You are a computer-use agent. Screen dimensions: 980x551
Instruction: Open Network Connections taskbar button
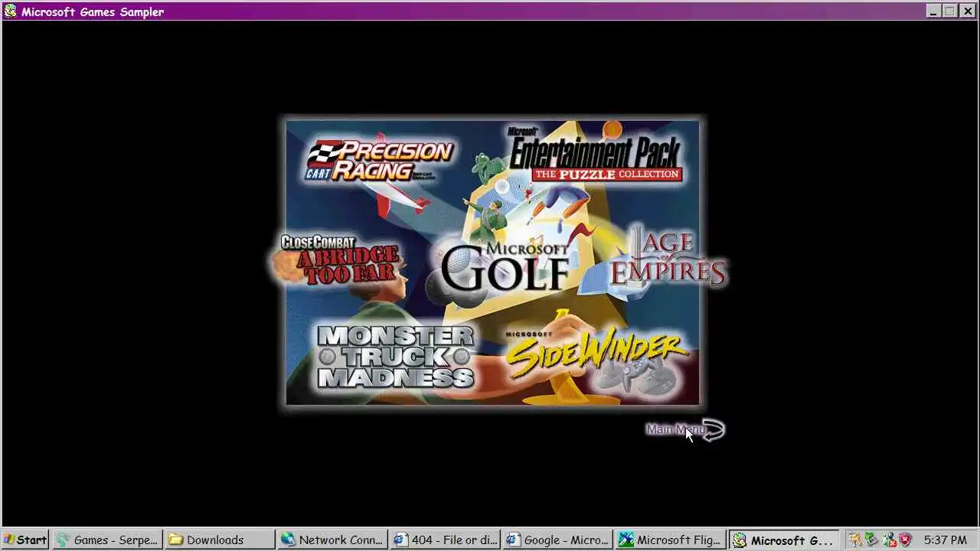(332, 540)
